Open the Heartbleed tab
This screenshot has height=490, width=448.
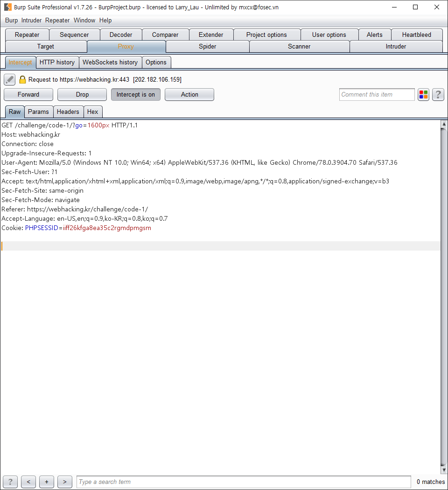[x=417, y=35]
